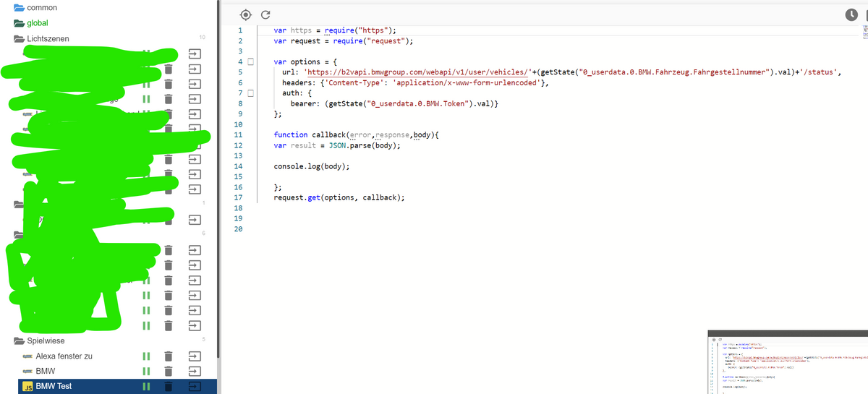Fold the options block at line 4
This screenshot has width=868, height=394.
pyautogui.click(x=251, y=62)
